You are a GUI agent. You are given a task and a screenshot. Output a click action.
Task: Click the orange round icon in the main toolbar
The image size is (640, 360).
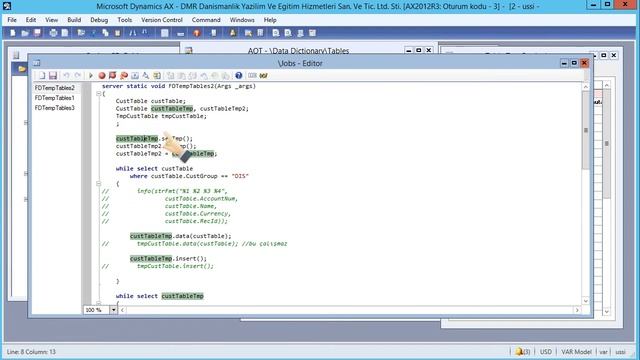pos(197,33)
